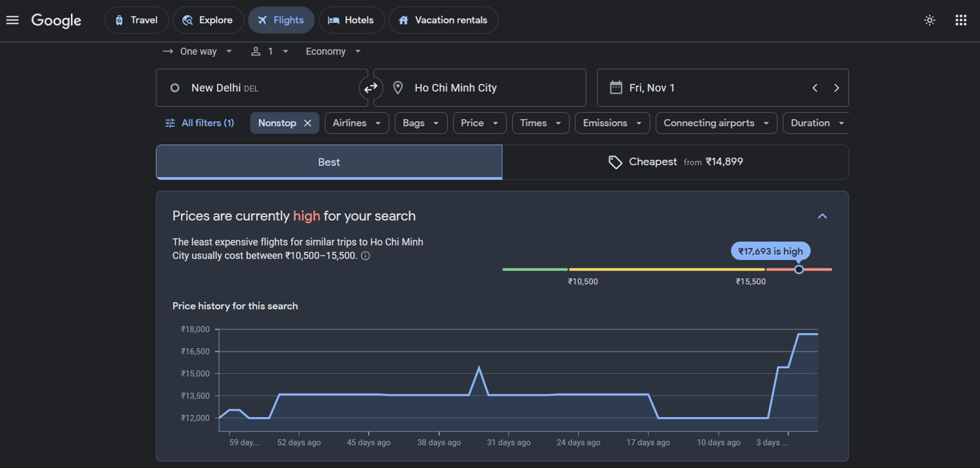Open the One way trip type dropdown
Screen dimensions: 980x468
[x=198, y=52]
